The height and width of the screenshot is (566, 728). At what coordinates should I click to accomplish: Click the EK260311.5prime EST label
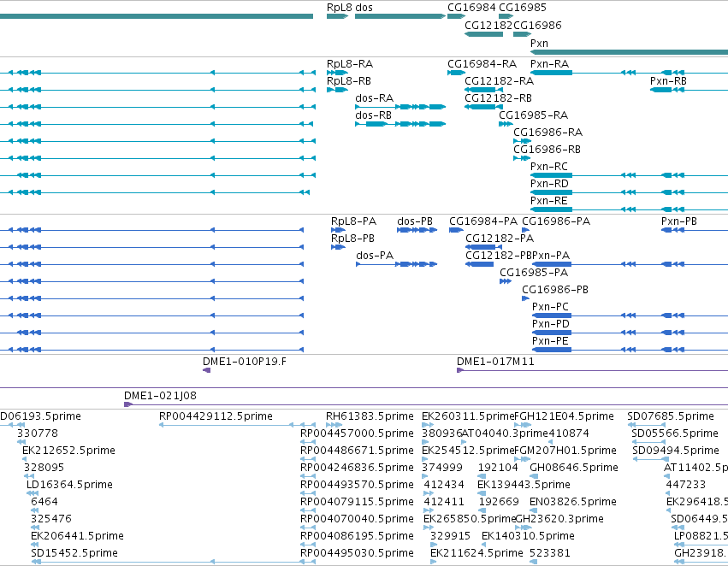468,416
